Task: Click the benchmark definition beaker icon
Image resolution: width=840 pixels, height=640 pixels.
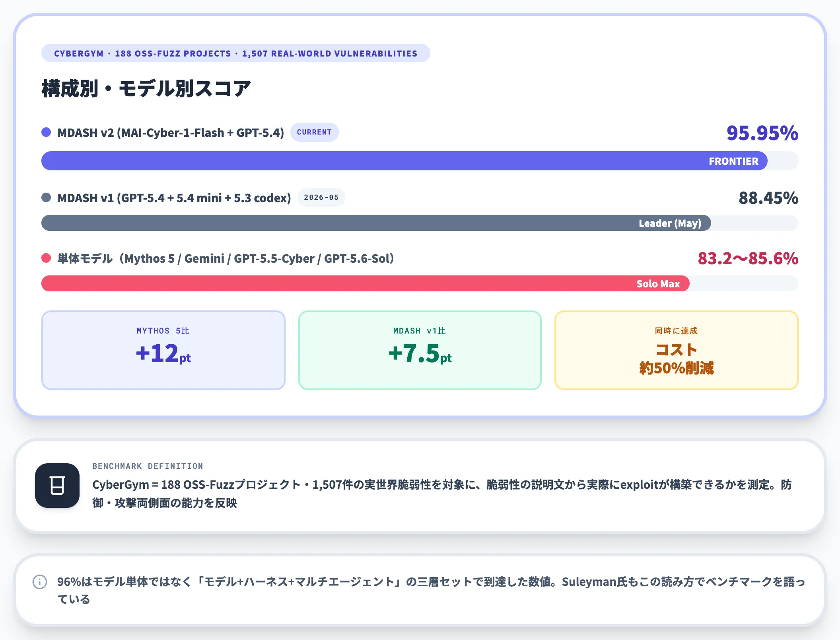Action: pos(57,485)
